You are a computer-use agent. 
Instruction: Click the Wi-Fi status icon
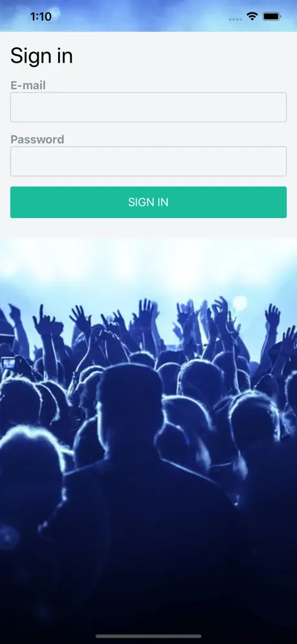click(252, 16)
